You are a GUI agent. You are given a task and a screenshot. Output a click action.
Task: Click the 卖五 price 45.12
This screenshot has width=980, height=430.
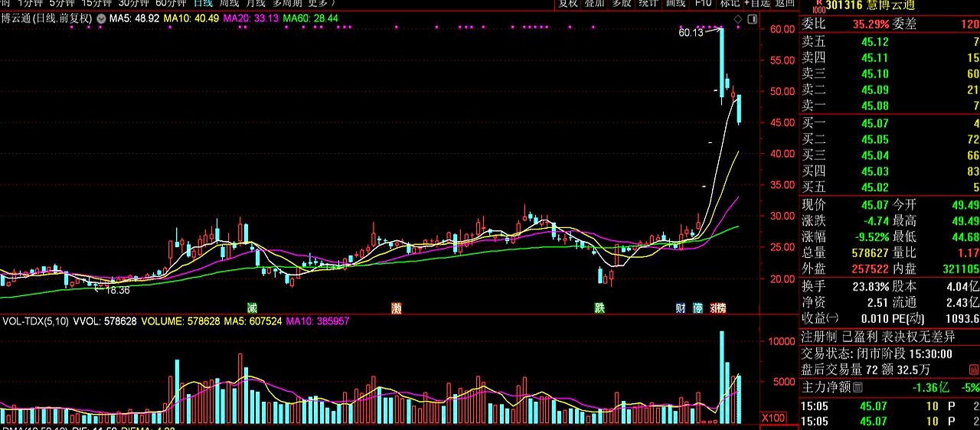click(875, 42)
